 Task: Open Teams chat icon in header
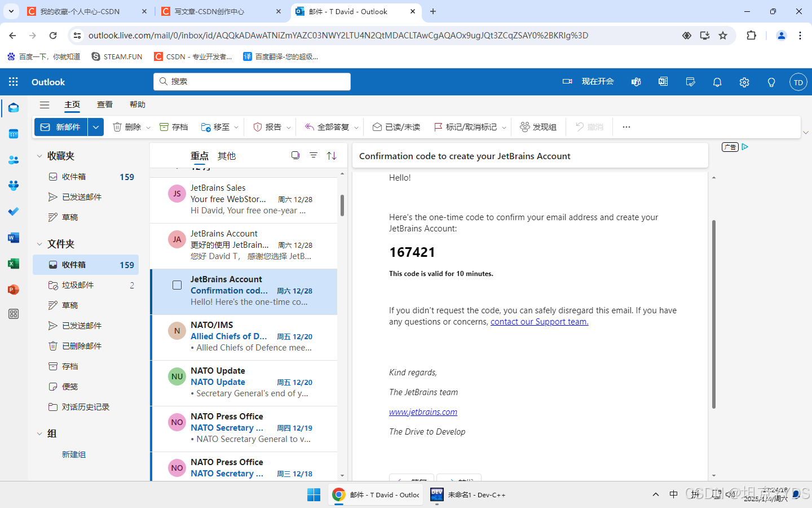click(x=636, y=82)
